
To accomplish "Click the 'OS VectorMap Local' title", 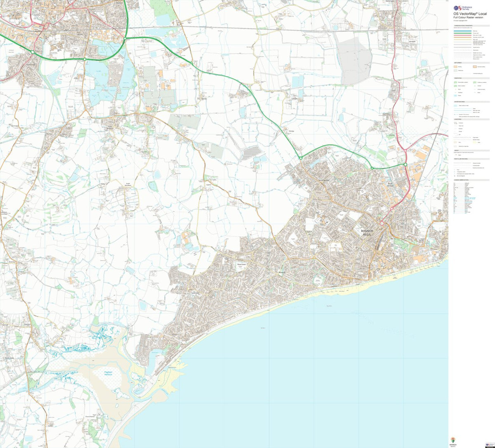I will (x=470, y=15).
